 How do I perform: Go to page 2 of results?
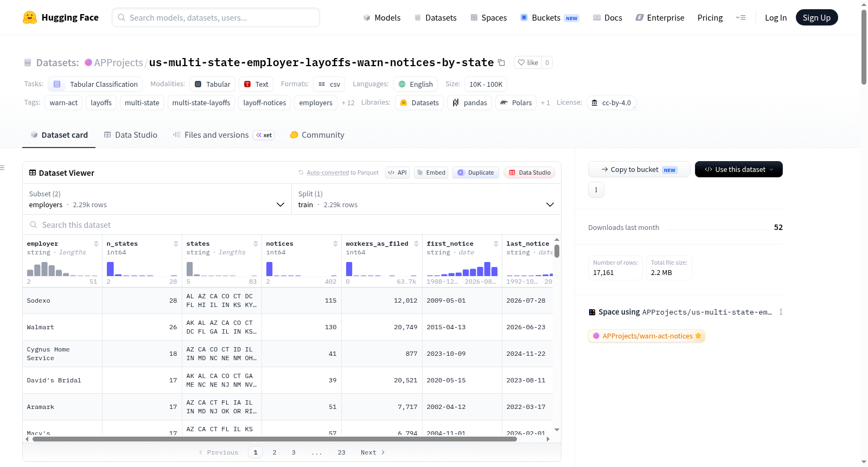275,452
